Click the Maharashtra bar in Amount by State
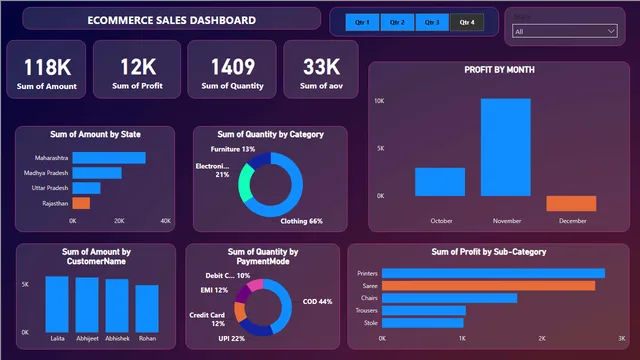The height and width of the screenshot is (360, 640). (x=109, y=158)
